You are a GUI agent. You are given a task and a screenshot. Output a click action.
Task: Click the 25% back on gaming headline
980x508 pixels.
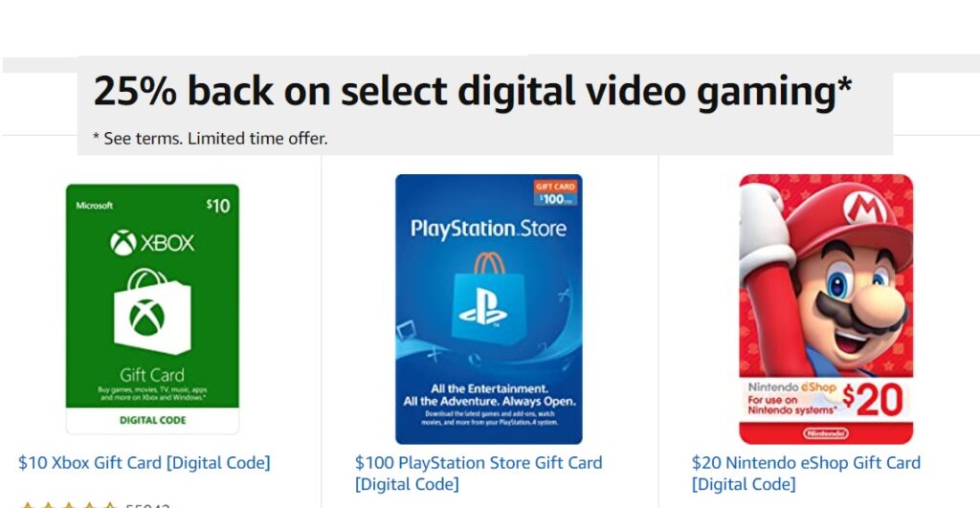tap(473, 91)
